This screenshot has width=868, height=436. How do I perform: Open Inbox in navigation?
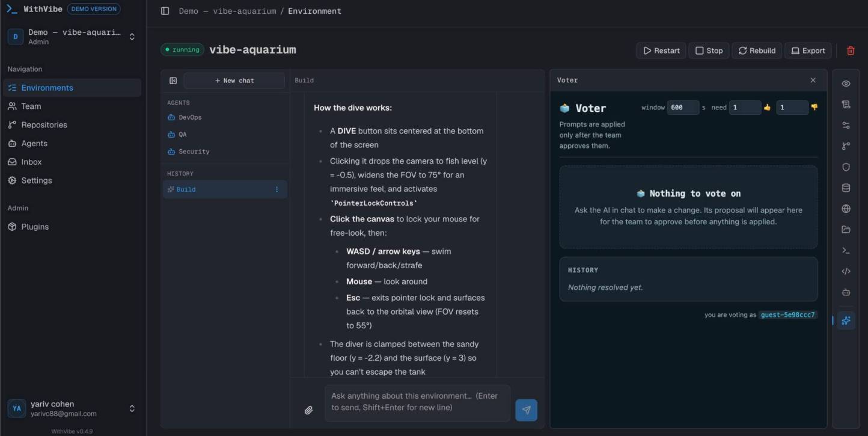(72, 162)
